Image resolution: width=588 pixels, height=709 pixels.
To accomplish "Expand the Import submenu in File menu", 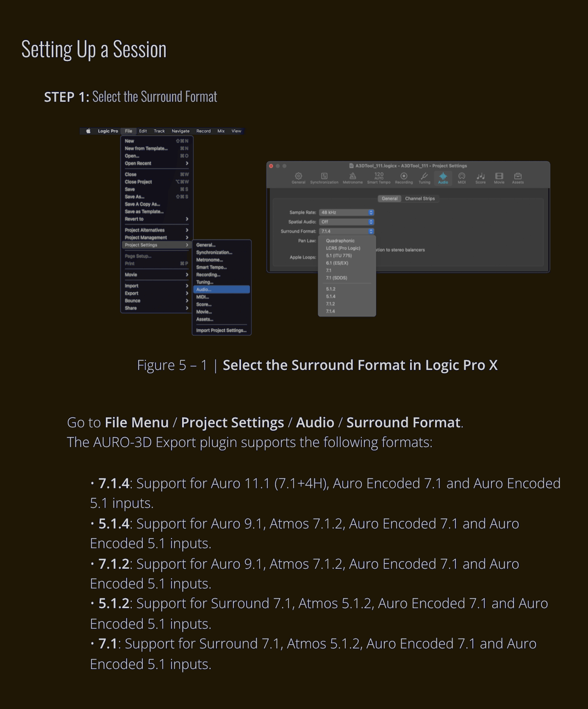I will point(156,286).
